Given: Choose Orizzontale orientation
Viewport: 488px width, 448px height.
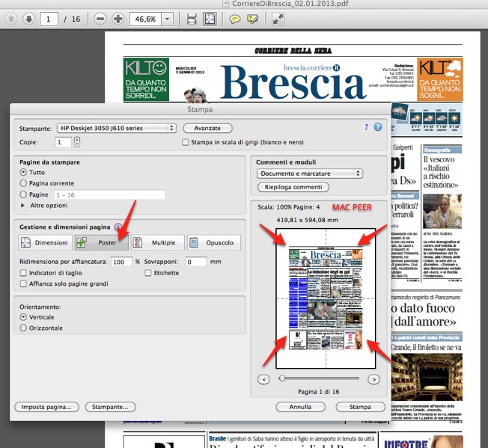Looking at the screenshot, I should click(x=23, y=328).
